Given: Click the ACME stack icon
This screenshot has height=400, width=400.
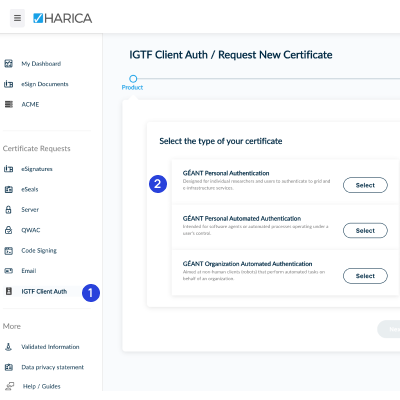Looking at the screenshot, I should point(9,104).
